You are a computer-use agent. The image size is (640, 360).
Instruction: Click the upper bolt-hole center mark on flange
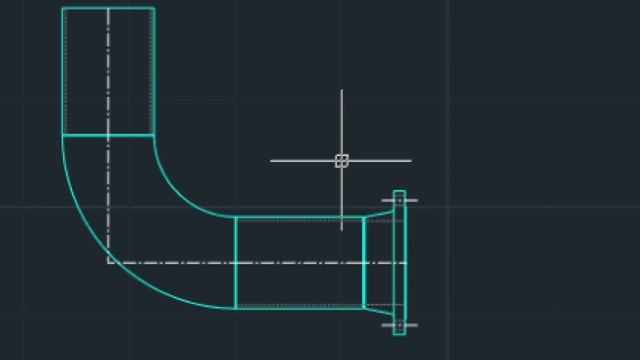click(400, 200)
